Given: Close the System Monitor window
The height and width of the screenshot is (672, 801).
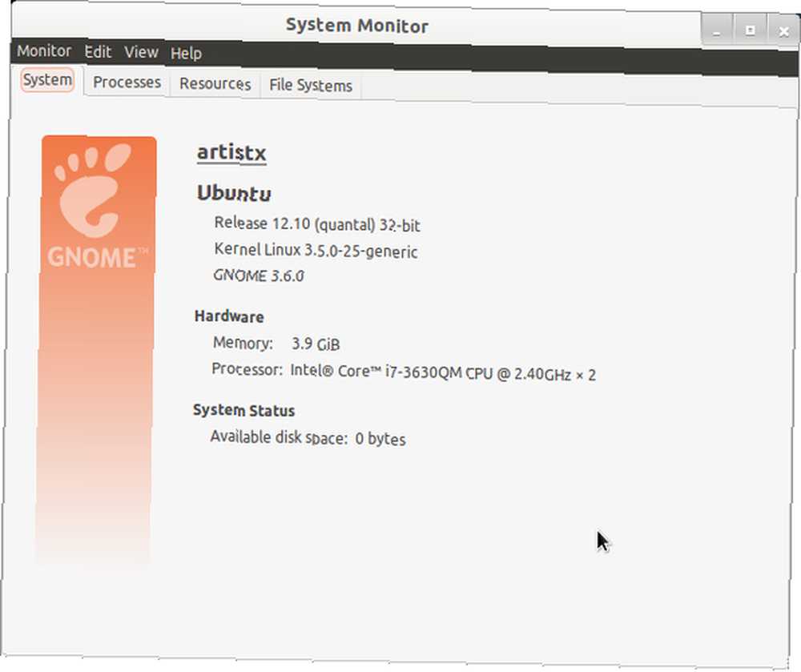Looking at the screenshot, I should tap(783, 32).
